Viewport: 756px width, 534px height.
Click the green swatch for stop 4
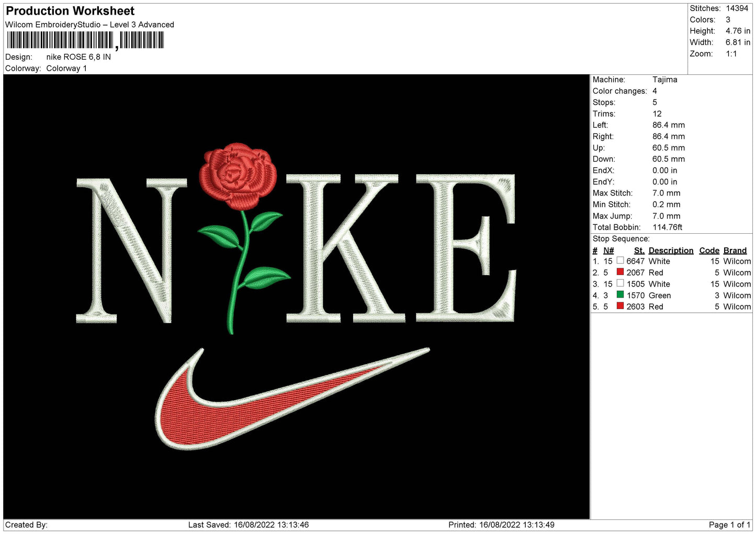tap(620, 295)
